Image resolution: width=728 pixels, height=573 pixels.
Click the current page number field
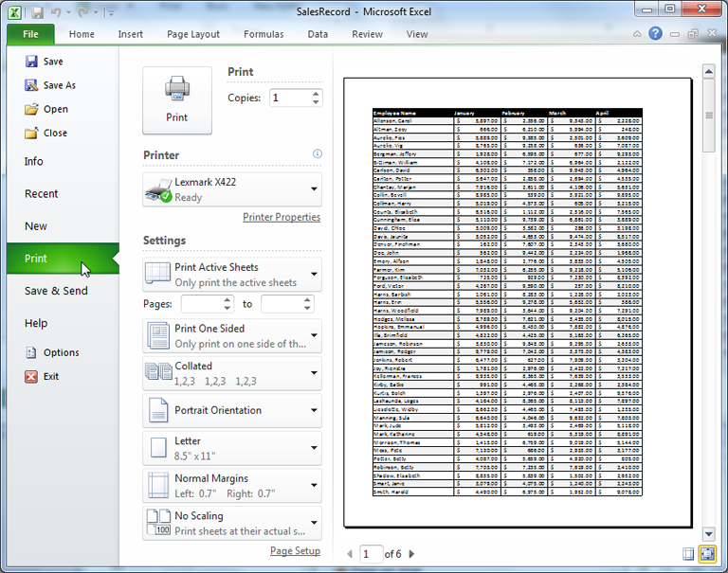[x=368, y=553]
